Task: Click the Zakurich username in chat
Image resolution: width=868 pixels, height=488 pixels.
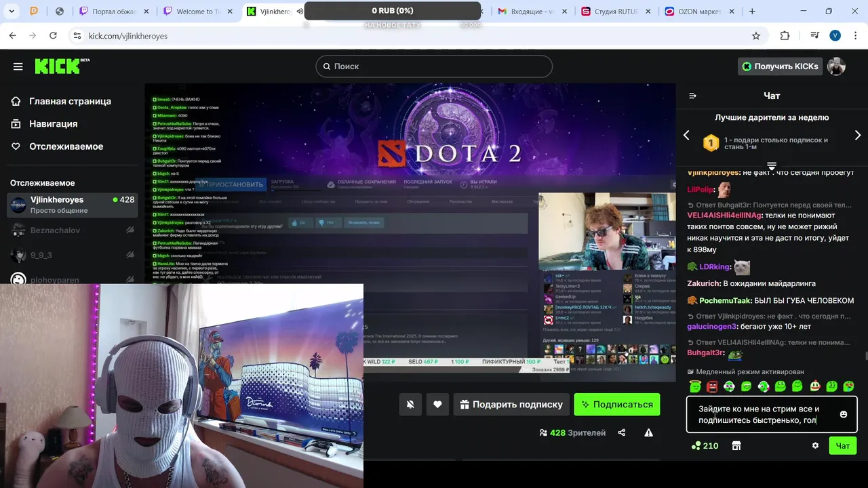Action: point(703,283)
